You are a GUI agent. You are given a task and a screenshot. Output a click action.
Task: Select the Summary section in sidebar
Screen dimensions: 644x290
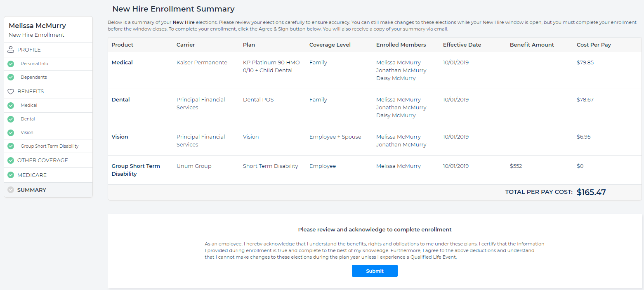coord(32,190)
